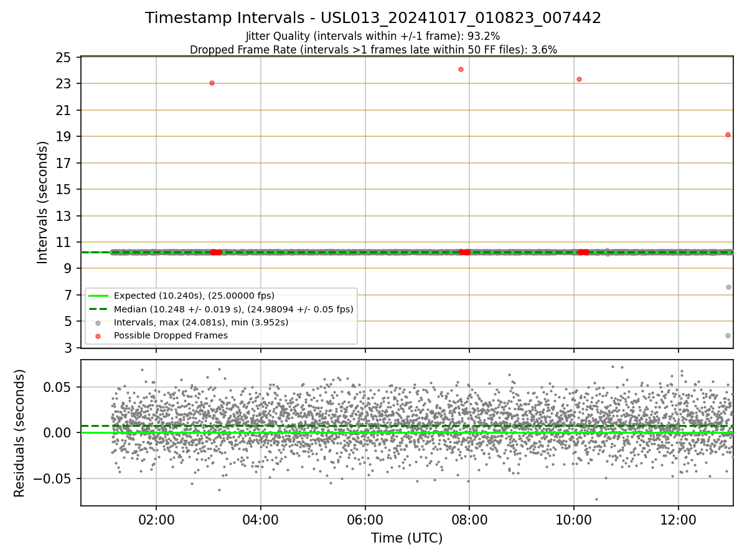Click the red dropped-frame point near 23 s just after 10:00

[579, 79]
